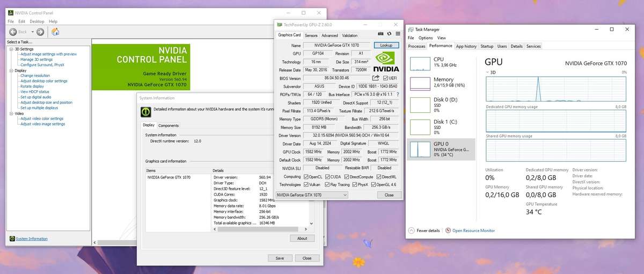Open the Back history dropdown arrow
Image resolution: width=644 pixels, height=274 pixels.
point(32,32)
